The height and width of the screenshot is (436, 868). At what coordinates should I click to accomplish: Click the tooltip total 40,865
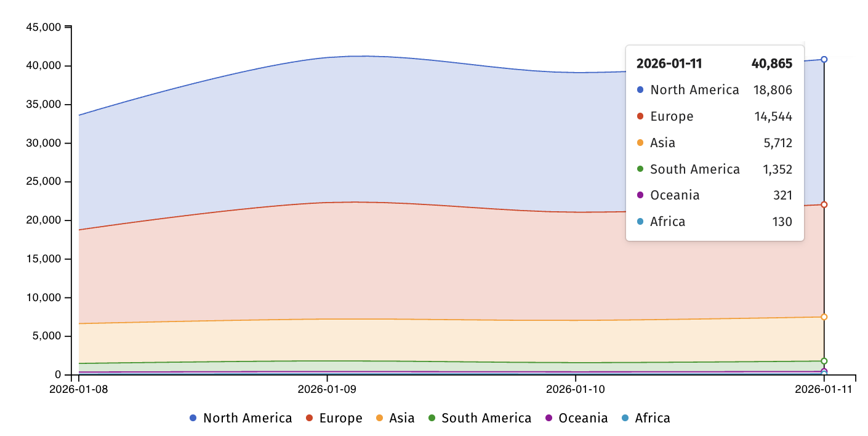click(x=771, y=63)
